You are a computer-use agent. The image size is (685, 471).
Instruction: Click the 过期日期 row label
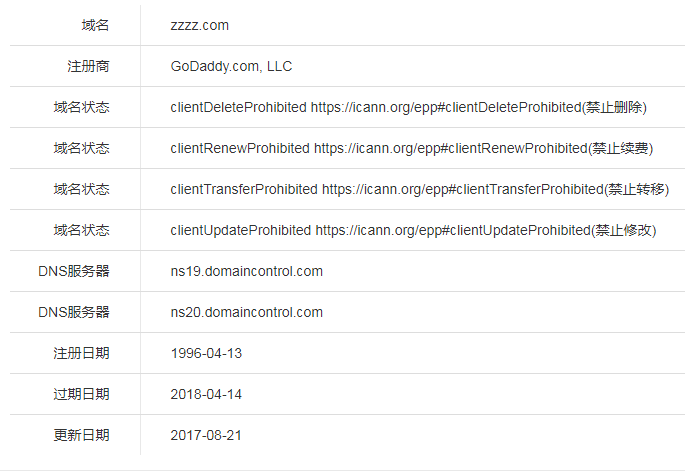point(81,394)
